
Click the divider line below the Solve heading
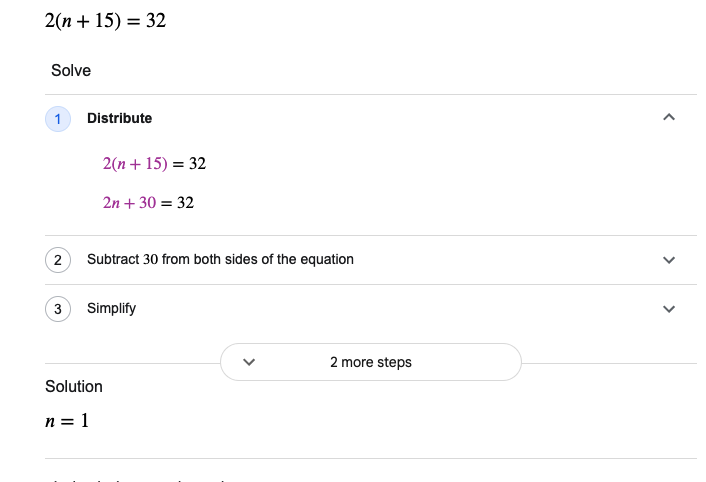point(371,95)
